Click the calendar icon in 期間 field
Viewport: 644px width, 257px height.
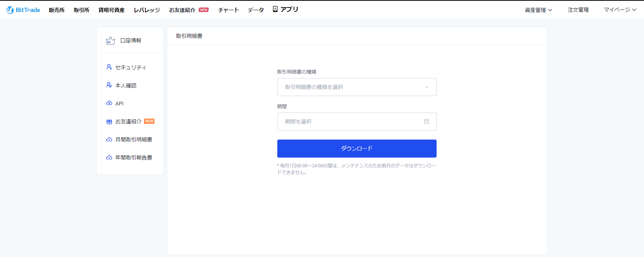[x=426, y=122]
